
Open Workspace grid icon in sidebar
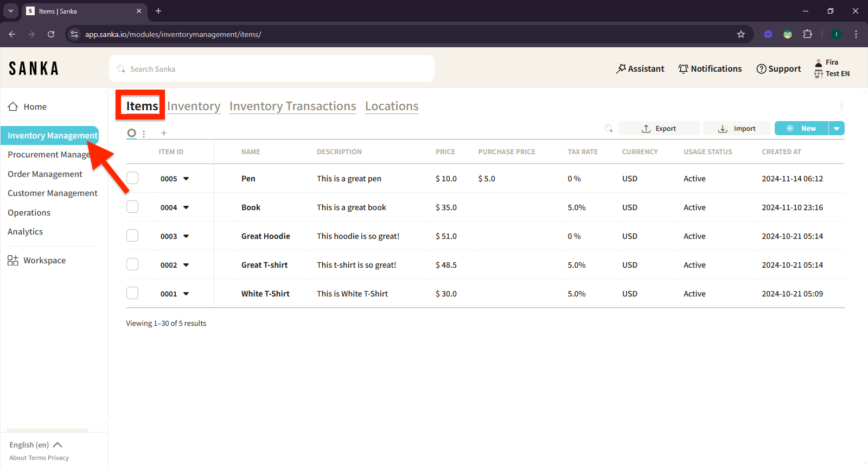pyautogui.click(x=13, y=260)
